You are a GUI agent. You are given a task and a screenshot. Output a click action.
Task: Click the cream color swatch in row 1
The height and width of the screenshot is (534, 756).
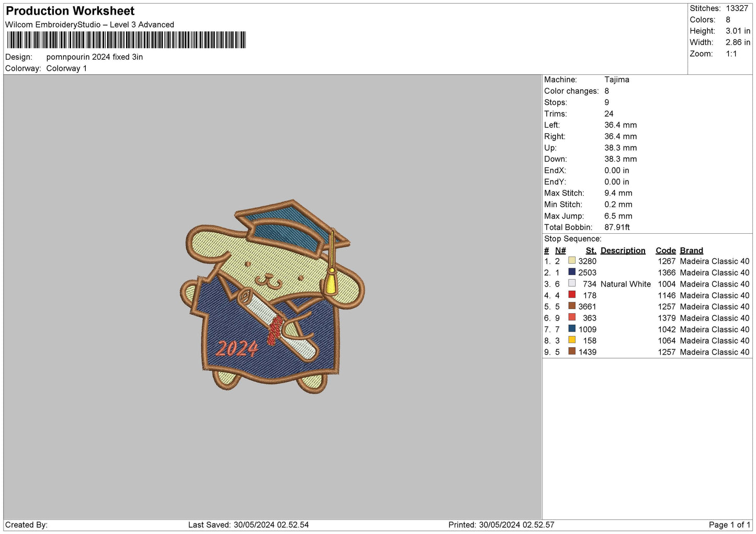(572, 260)
